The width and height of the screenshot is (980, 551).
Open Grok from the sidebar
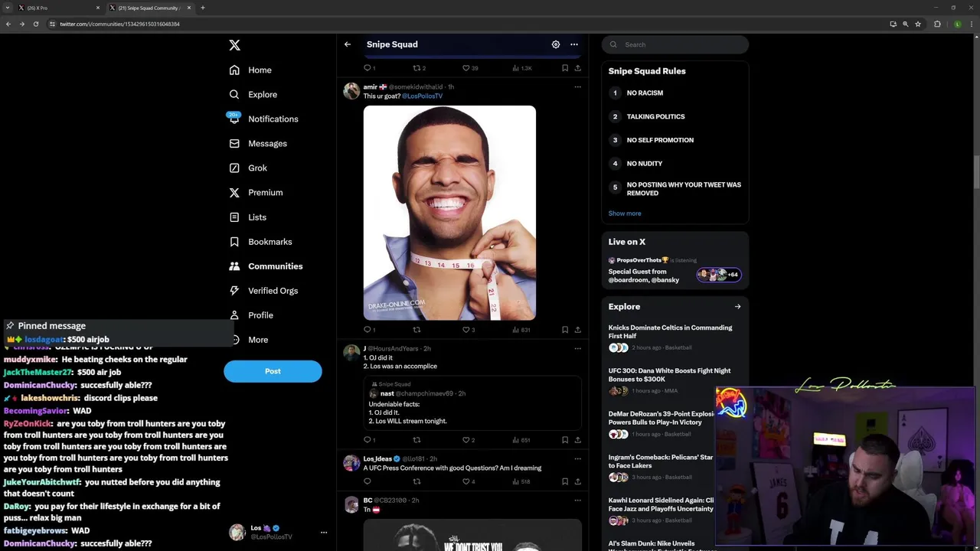(x=248, y=168)
